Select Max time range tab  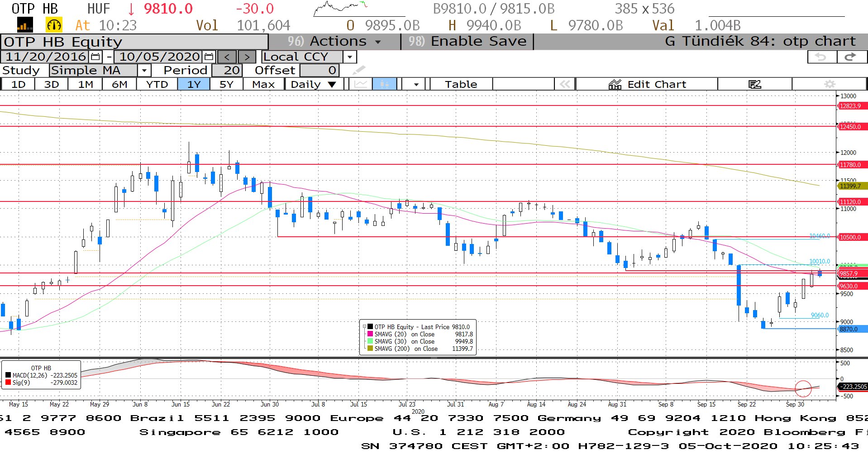pyautogui.click(x=263, y=84)
